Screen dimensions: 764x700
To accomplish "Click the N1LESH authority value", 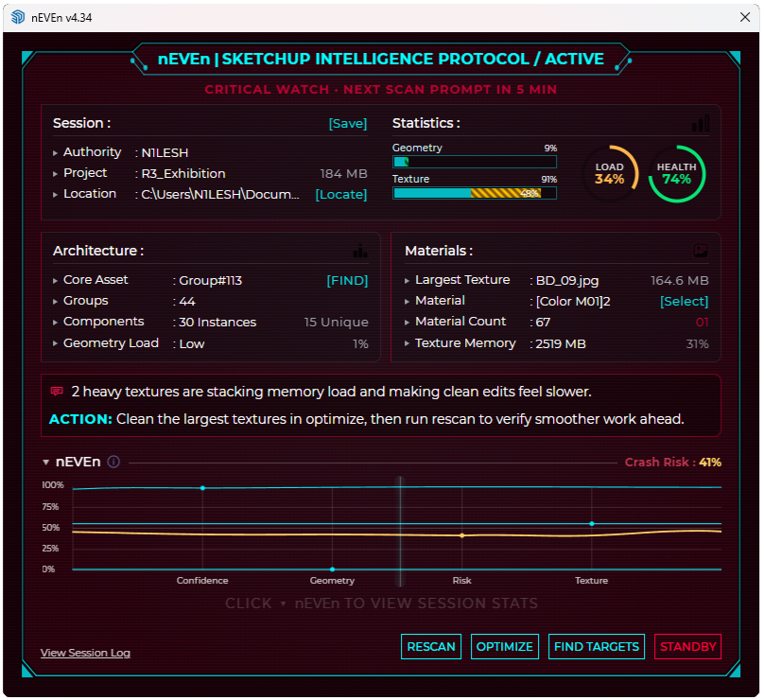I will [x=165, y=153].
